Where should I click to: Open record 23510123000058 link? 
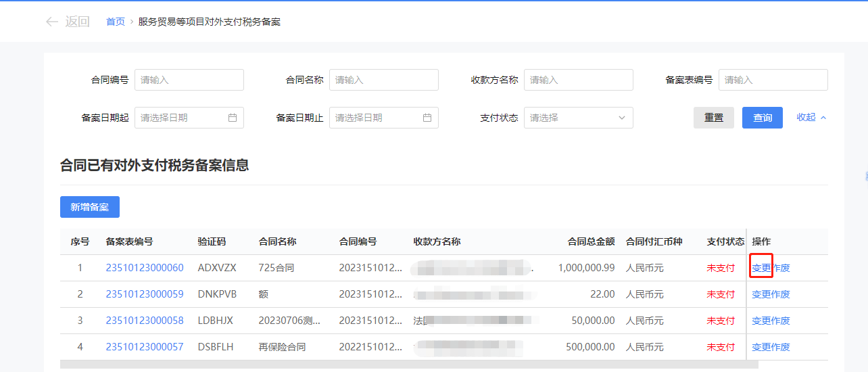(x=145, y=321)
